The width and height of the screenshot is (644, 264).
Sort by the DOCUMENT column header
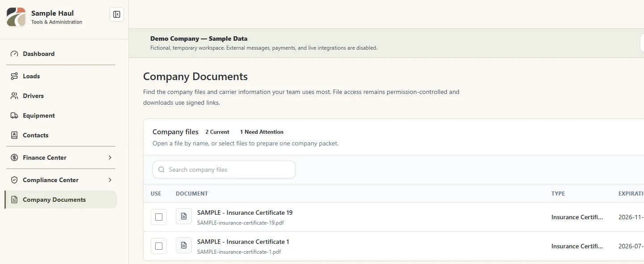[x=192, y=194]
